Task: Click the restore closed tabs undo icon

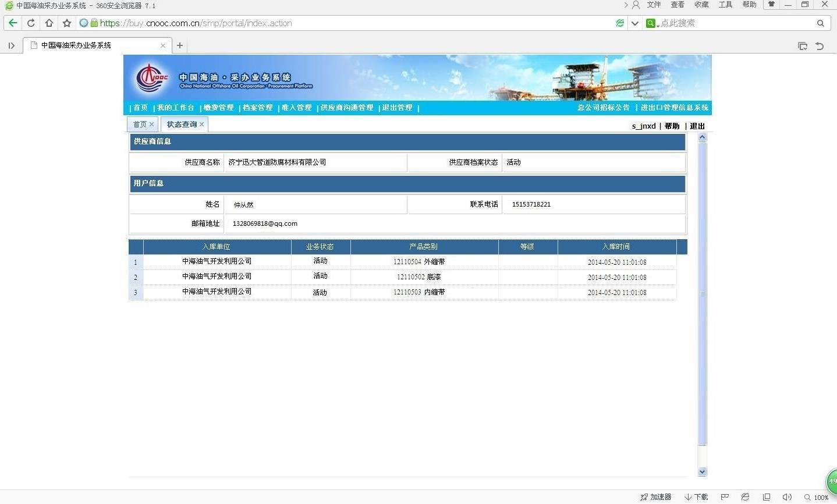Action: [x=820, y=46]
